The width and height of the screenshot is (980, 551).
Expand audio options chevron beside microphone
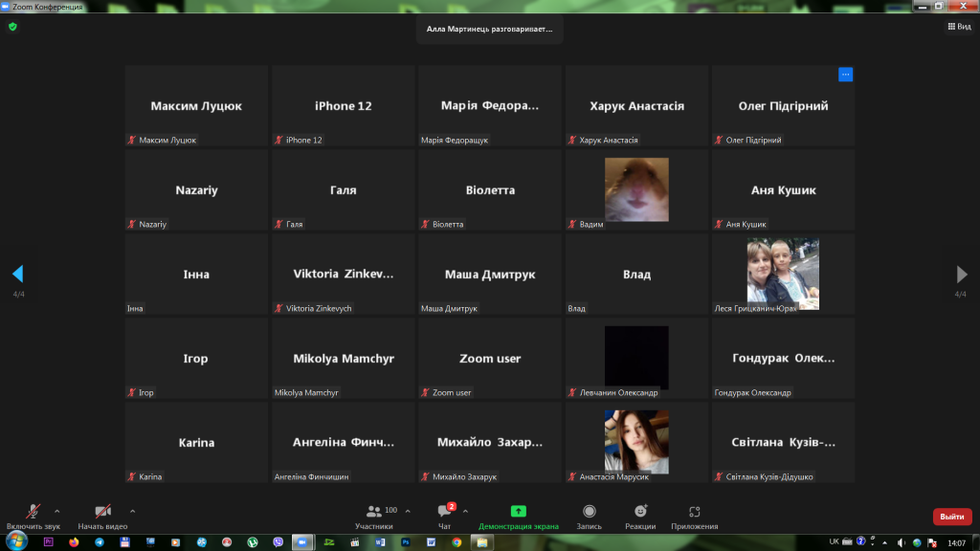[56, 511]
